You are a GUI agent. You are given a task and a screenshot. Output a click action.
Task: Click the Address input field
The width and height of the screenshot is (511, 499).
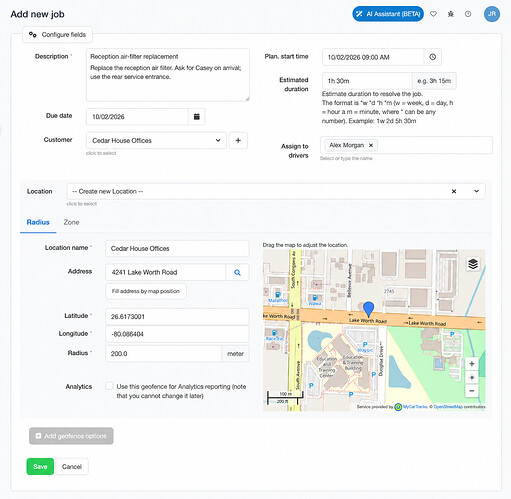pos(166,272)
